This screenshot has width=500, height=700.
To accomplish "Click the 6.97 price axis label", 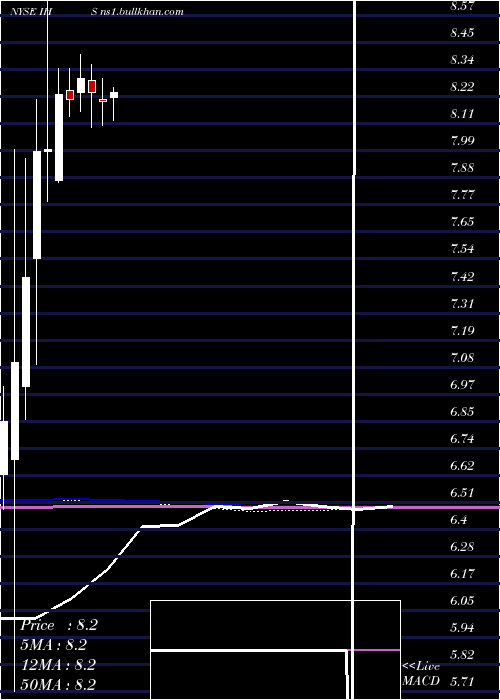I will [464, 384].
